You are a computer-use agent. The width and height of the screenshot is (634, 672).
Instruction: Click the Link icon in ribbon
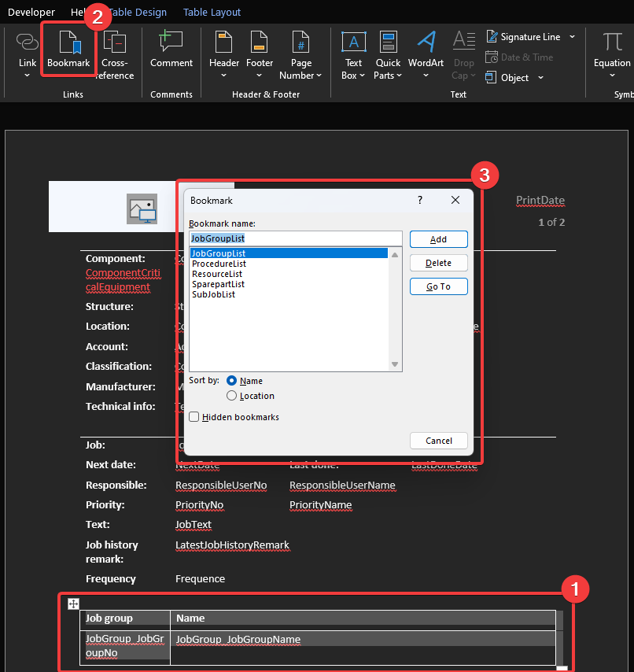click(28, 42)
